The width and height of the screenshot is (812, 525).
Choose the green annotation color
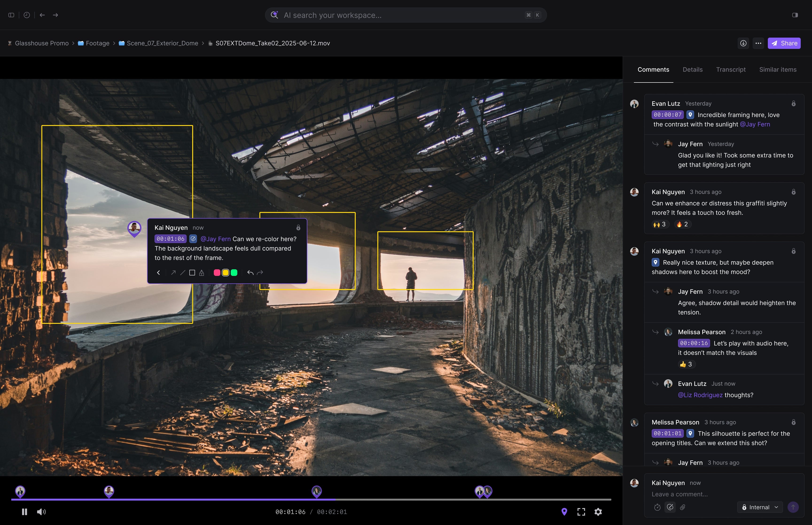pos(234,273)
